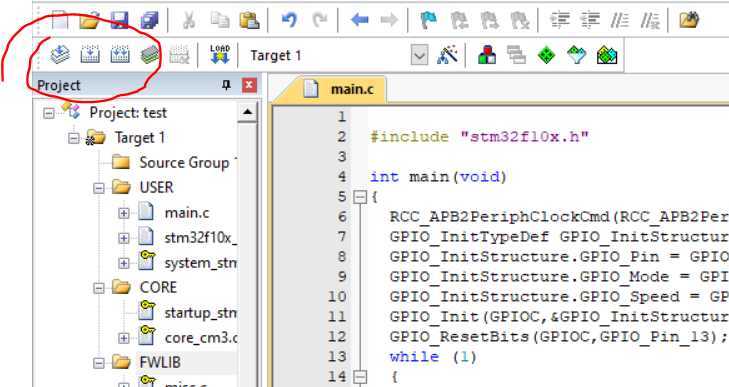
Task: Expand system_stm file node
Action: (124, 263)
